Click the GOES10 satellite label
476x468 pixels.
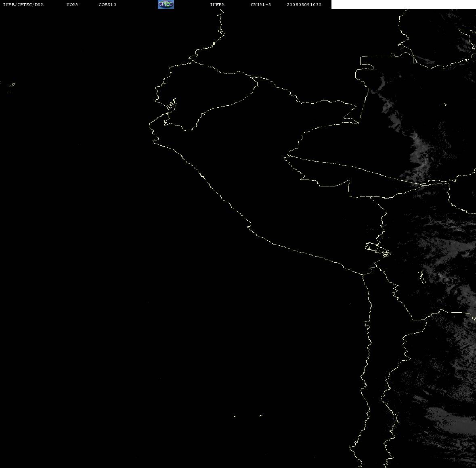tap(107, 4)
